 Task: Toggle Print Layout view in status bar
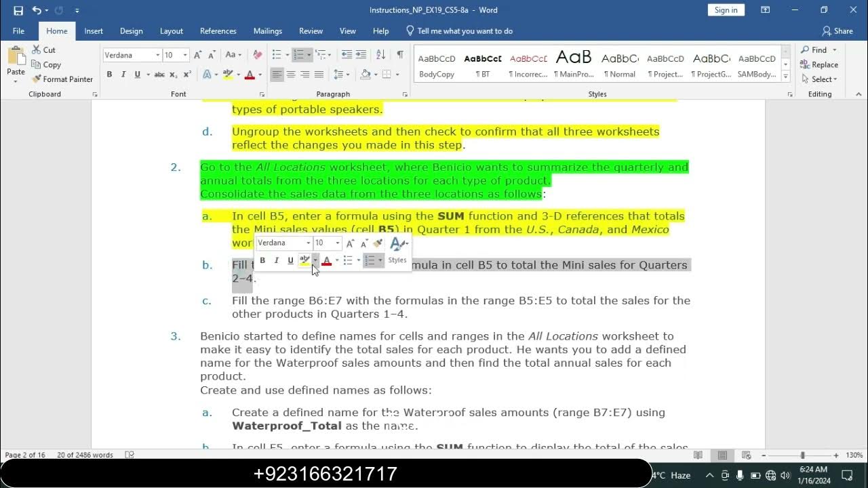[x=722, y=455]
